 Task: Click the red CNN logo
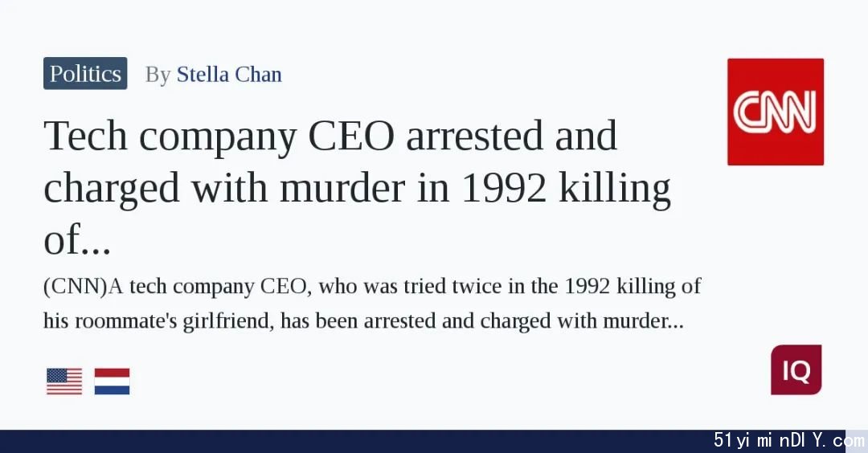775,112
